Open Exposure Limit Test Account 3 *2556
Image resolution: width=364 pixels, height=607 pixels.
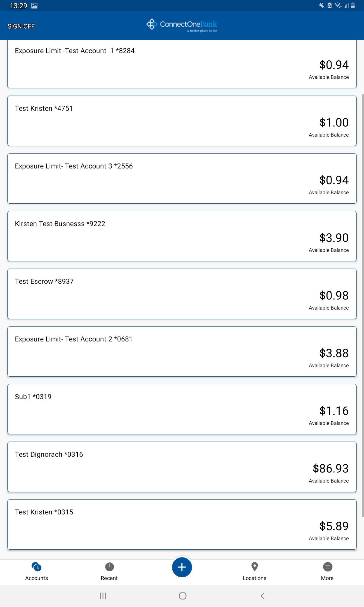click(182, 178)
